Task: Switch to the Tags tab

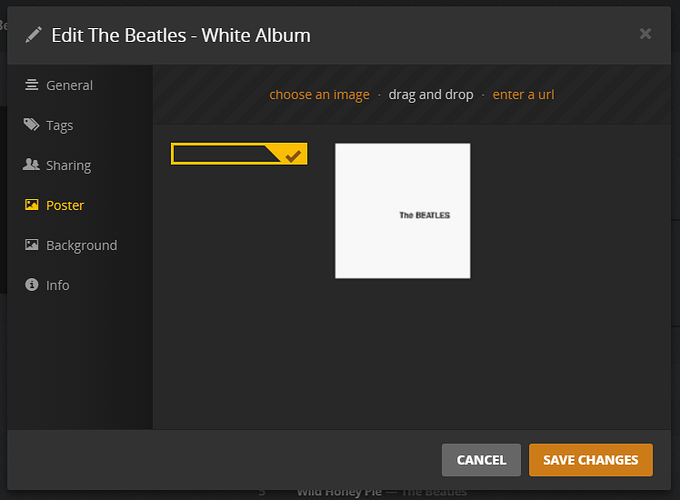Action: pyautogui.click(x=59, y=125)
